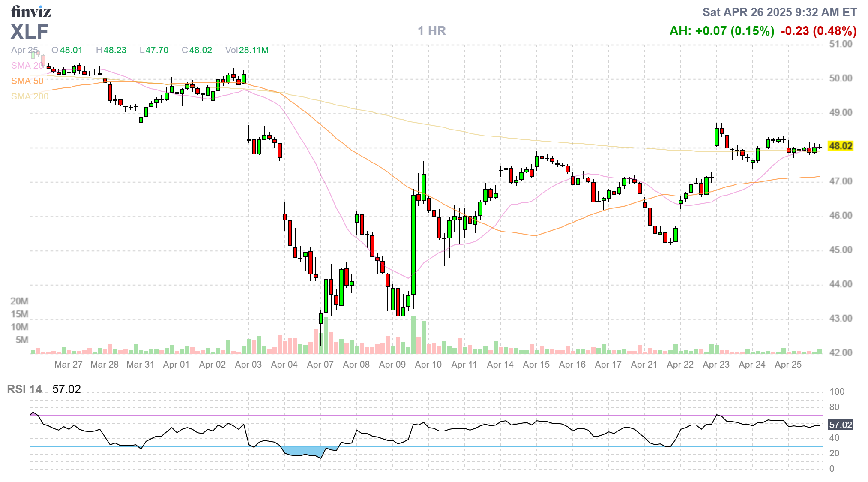Viewport: 868px width, 482px height.
Task: Click the Apr 07 date axis label
Action: pyautogui.click(x=320, y=365)
